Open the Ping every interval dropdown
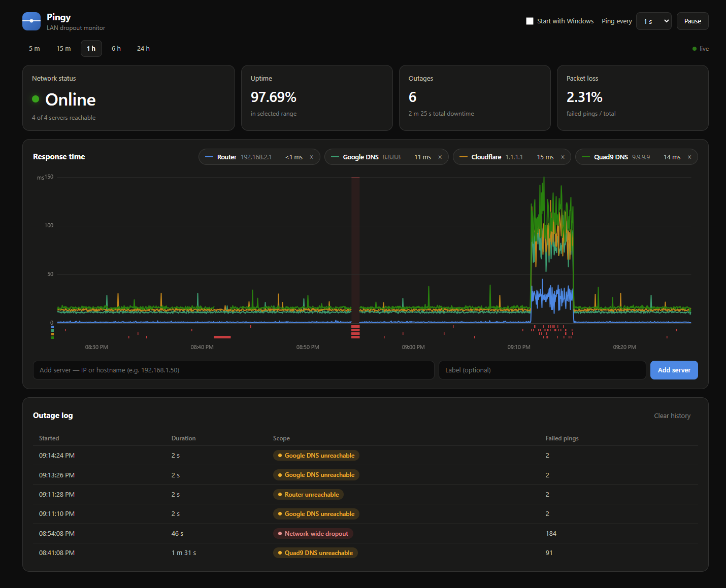The height and width of the screenshot is (588, 726). (x=654, y=21)
